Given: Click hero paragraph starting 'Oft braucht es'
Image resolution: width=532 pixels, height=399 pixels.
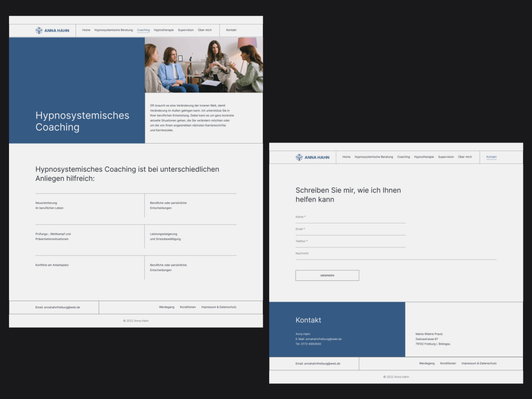Looking at the screenshot, I should click(x=192, y=118).
